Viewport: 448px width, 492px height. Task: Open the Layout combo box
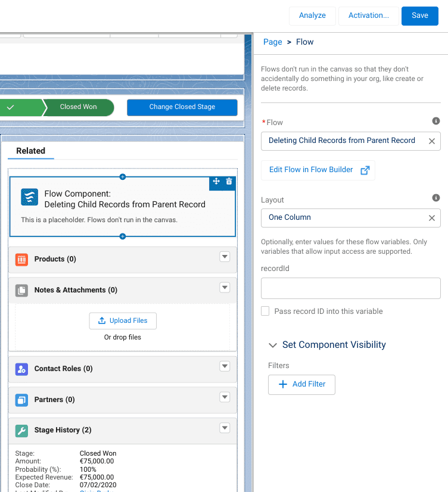(x=350, y=218)
